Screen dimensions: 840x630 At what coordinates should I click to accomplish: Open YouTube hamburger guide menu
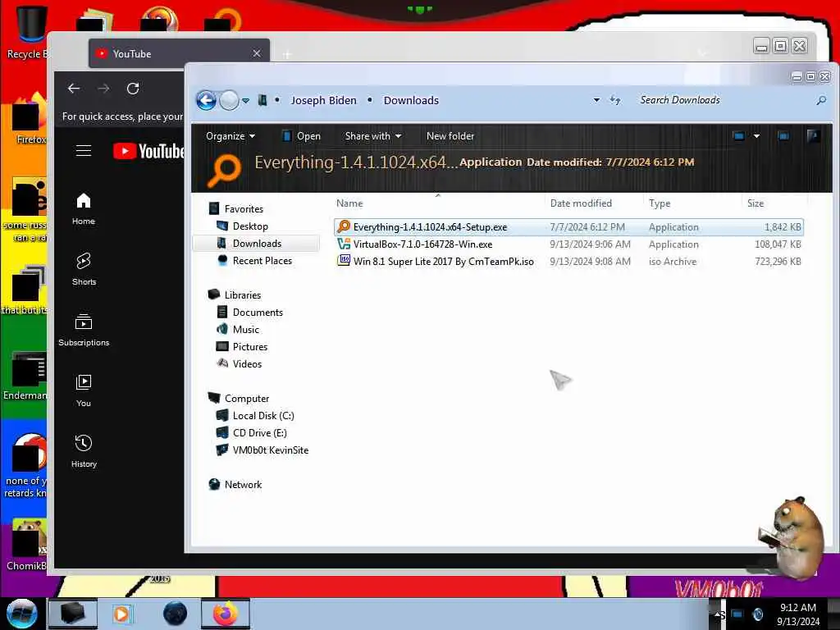click(x=84, y=151)
